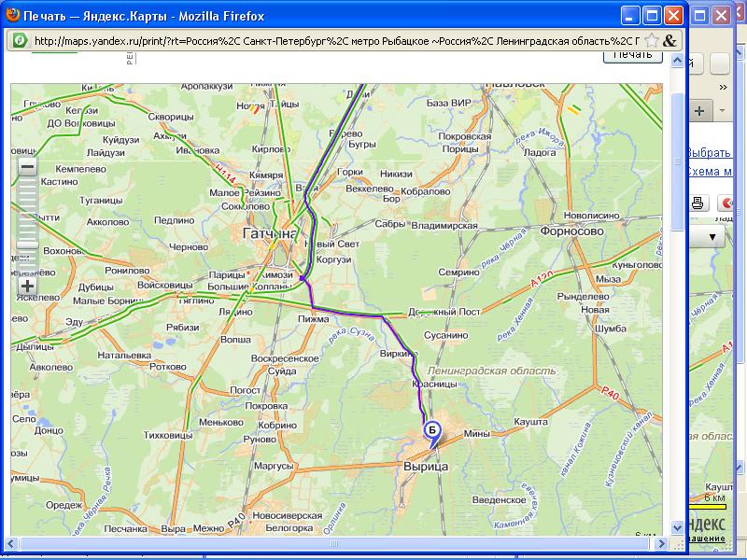
Task: Click the Тихковицы label
Action: 168,435
